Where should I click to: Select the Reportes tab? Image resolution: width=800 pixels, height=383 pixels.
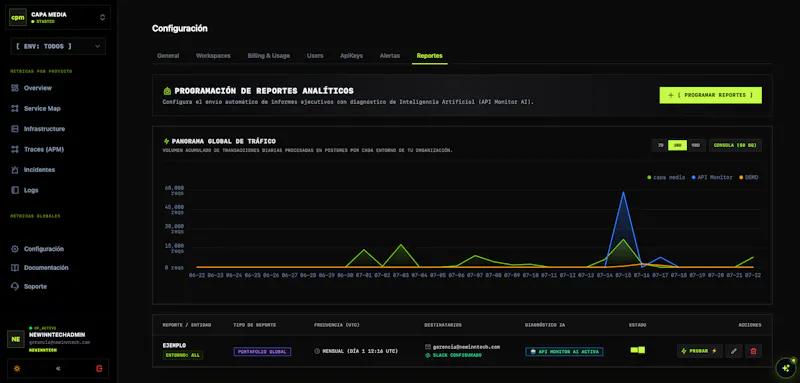tap(430, 56)
